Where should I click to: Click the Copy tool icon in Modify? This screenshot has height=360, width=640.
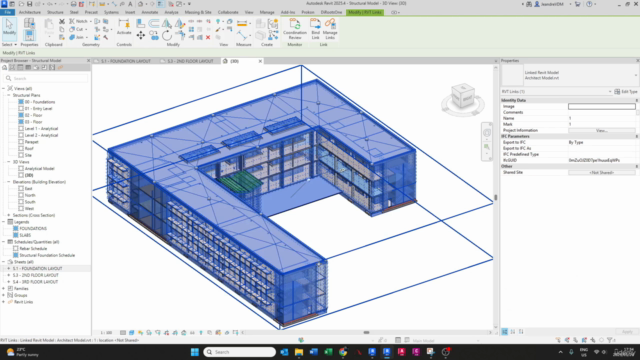(154, 36)
